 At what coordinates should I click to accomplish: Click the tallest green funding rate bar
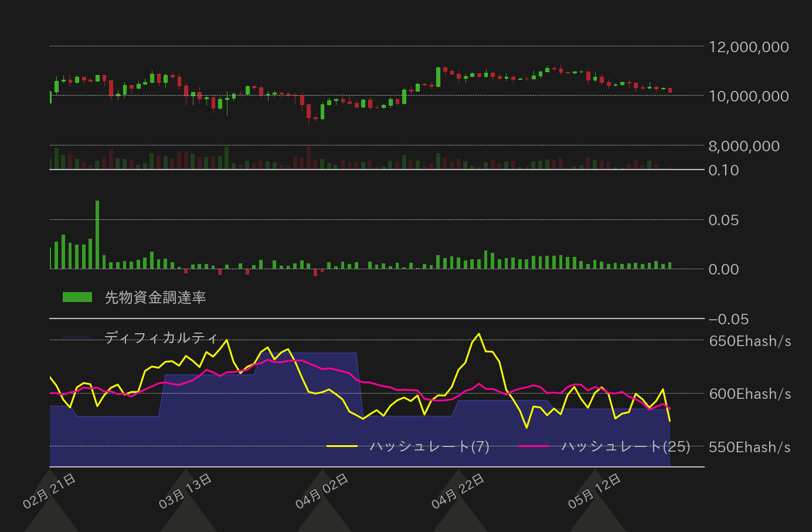97,235
